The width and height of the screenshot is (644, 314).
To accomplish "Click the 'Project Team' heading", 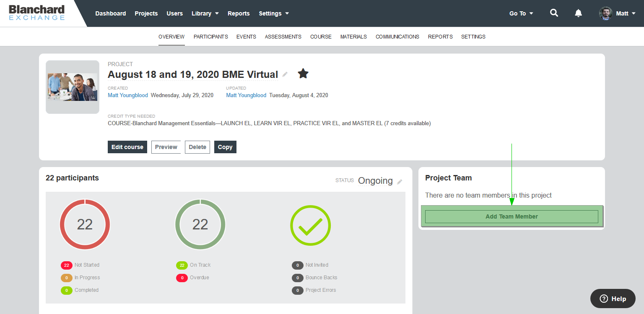I will click(449, 178).
